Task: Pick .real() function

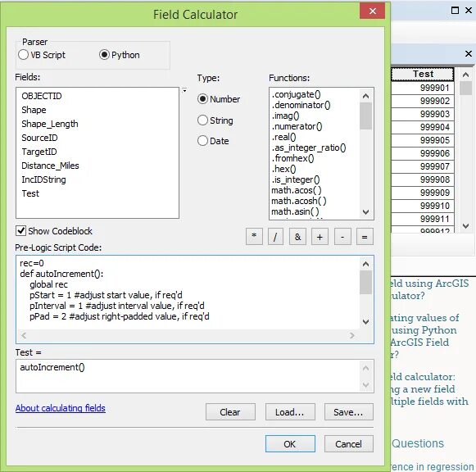Action: pyautogui.click(x=283, y=137)
